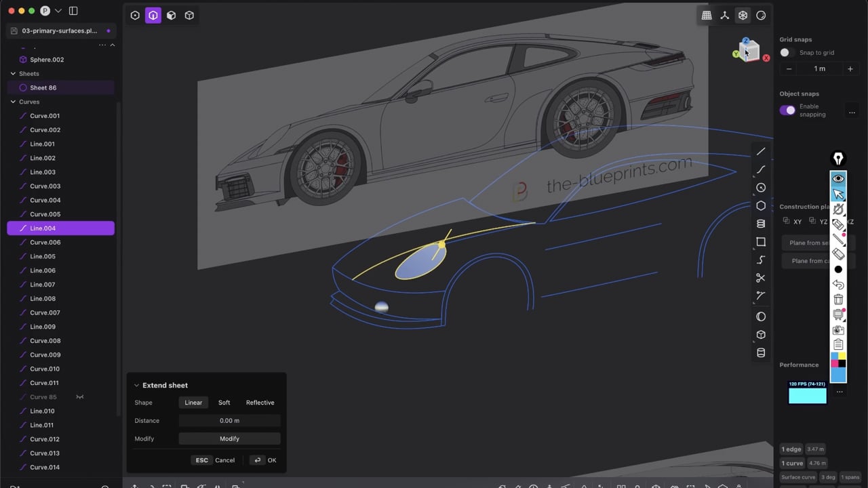The width and height of the screenshot is (868, 488).
Task: Click the magenta color swatch in the pen menu
Action: pos(836,362)
